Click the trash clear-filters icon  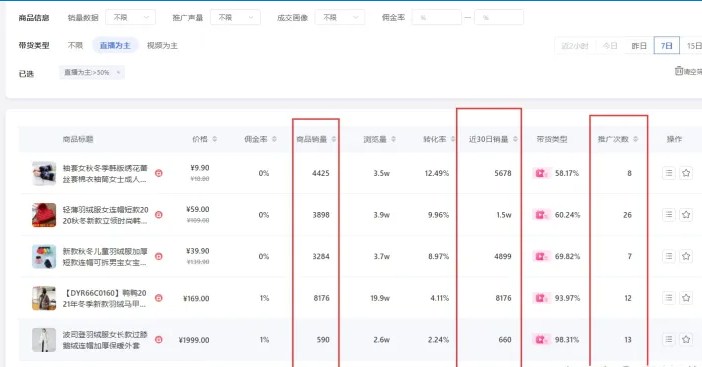pyautogui.click(x=679, y=71)
